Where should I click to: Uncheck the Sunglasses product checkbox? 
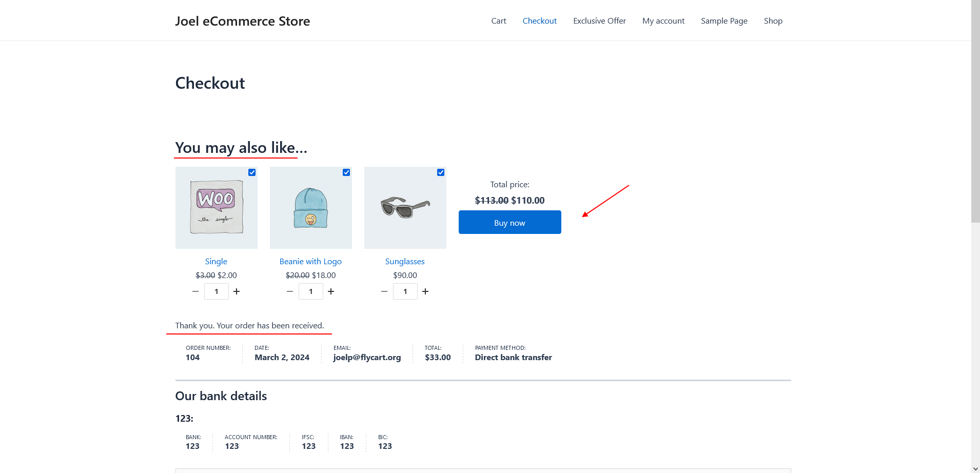pos(441,172)
